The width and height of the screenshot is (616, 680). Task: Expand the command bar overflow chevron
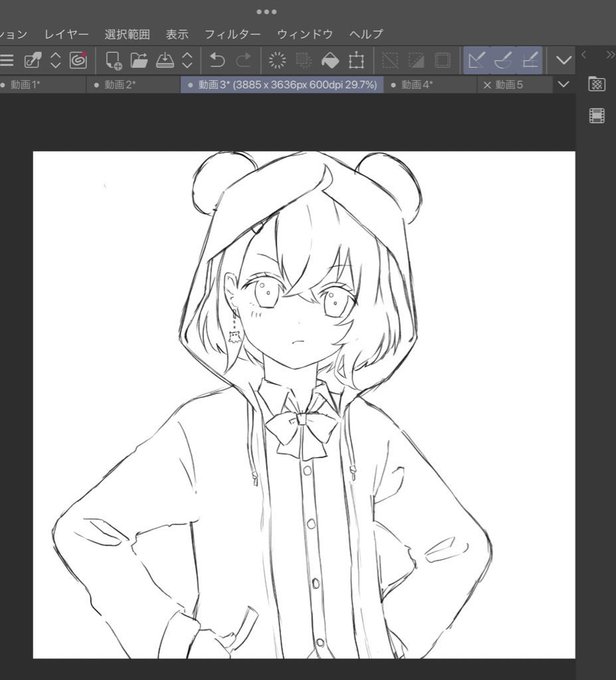tap(564, 60)
